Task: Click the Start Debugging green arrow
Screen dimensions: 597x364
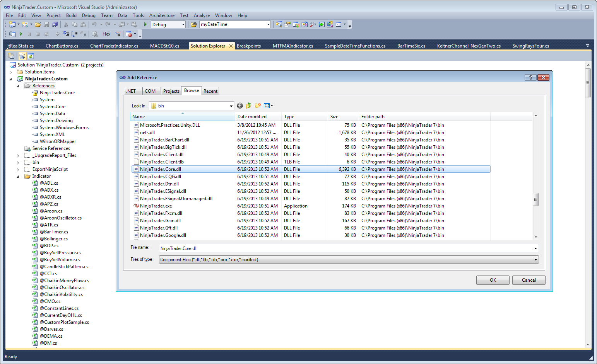Action: point(145,24)
